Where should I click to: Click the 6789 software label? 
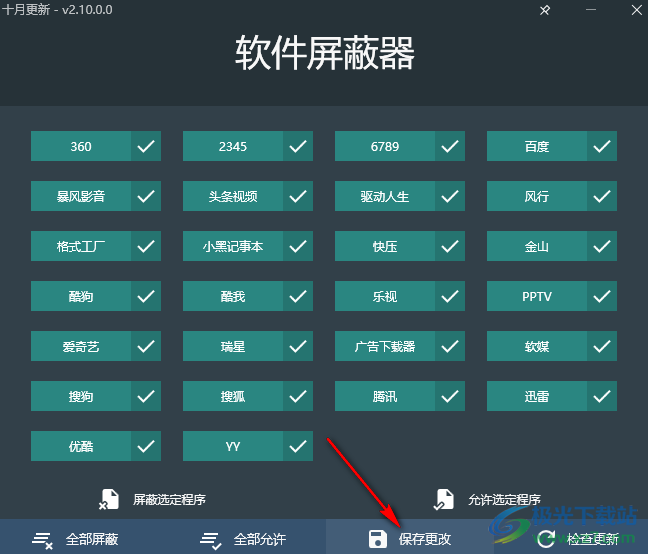pyautogui.click(x=385, y=146)
